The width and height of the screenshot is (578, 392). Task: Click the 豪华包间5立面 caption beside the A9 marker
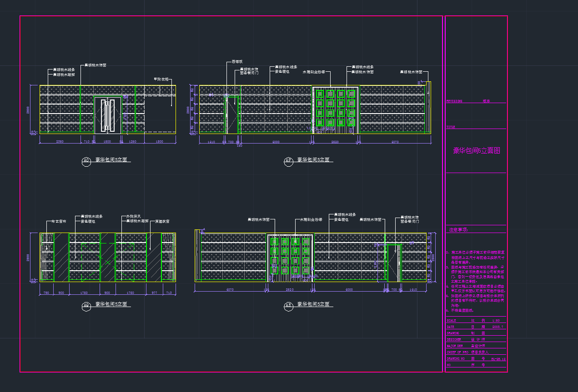(111, 304)
